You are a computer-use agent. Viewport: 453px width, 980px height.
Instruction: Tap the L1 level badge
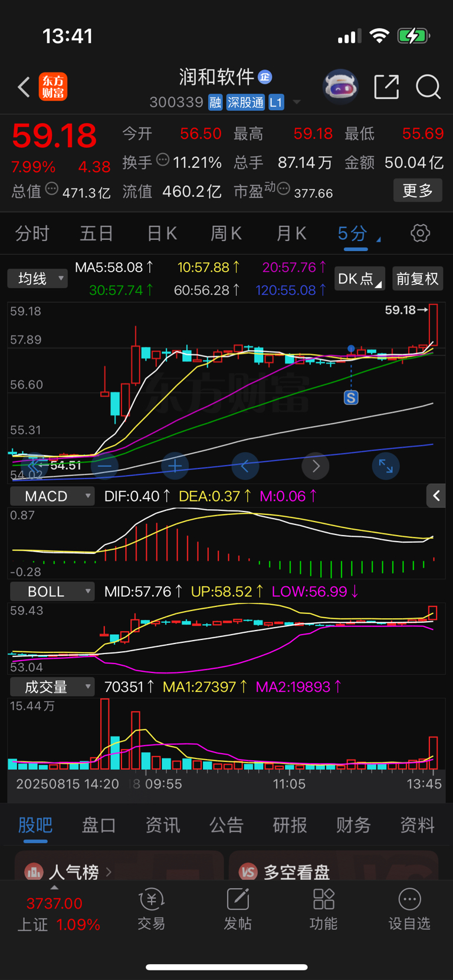(276, 103)
